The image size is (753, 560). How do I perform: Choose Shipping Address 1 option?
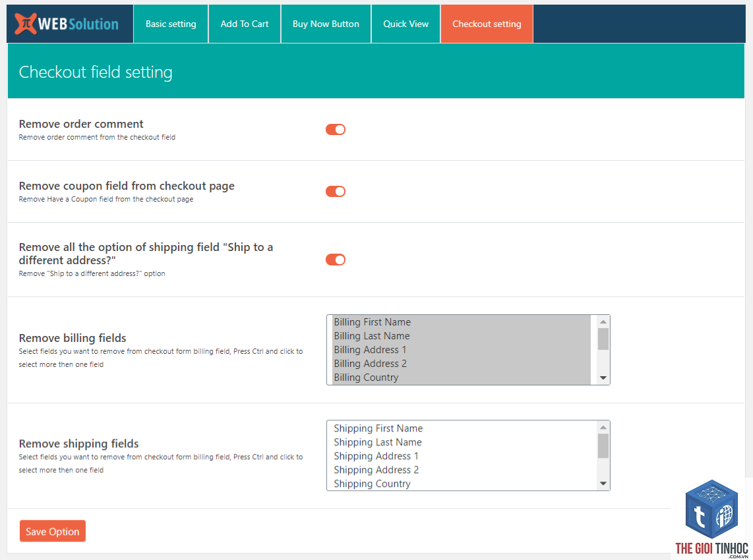(x=462, y=456)
